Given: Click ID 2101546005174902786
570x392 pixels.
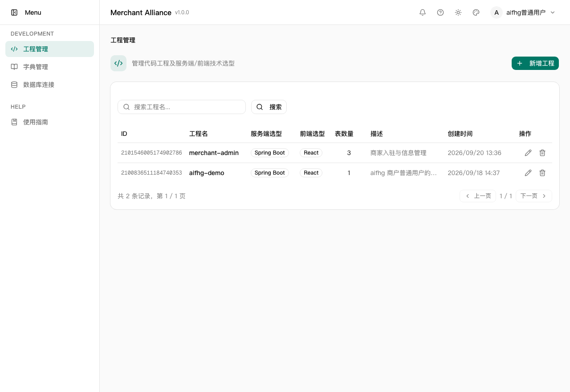Looking at the screenshot, I should [151, 153].
